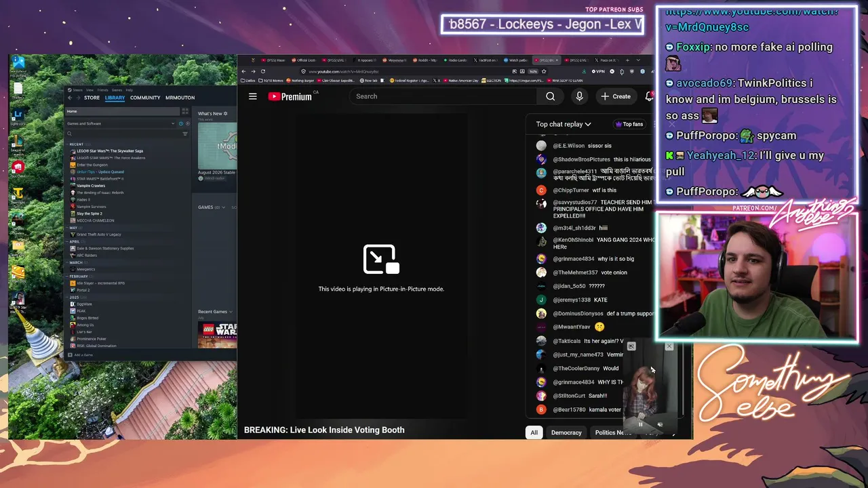Bookmark this page with the star icon
The width and height of the screenshot is (868, 488).
click(x=544, y=71)
